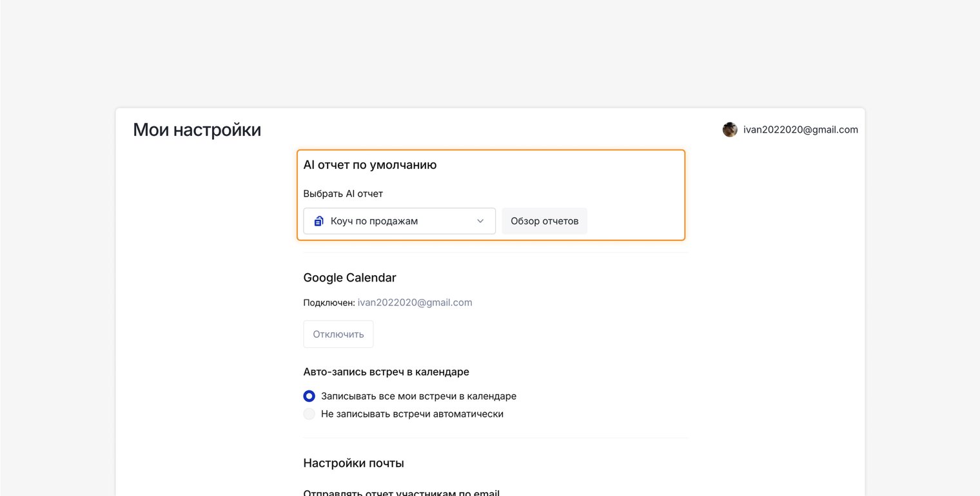Click the 'Настройки почты' section heading
Viewport: 980px width, 496px height.
point(353,463)
